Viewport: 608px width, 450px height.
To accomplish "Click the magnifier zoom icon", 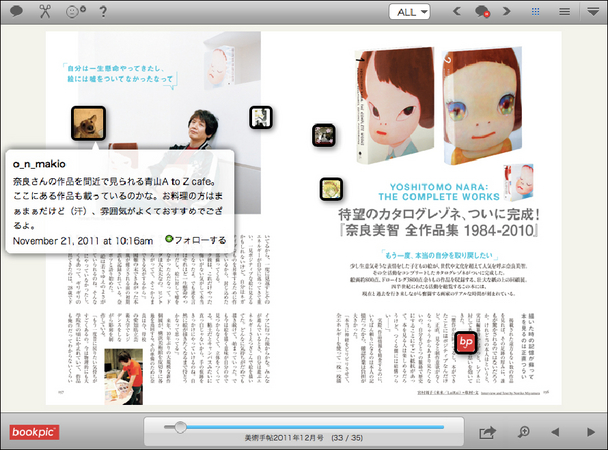I will [x=523, y=432].
